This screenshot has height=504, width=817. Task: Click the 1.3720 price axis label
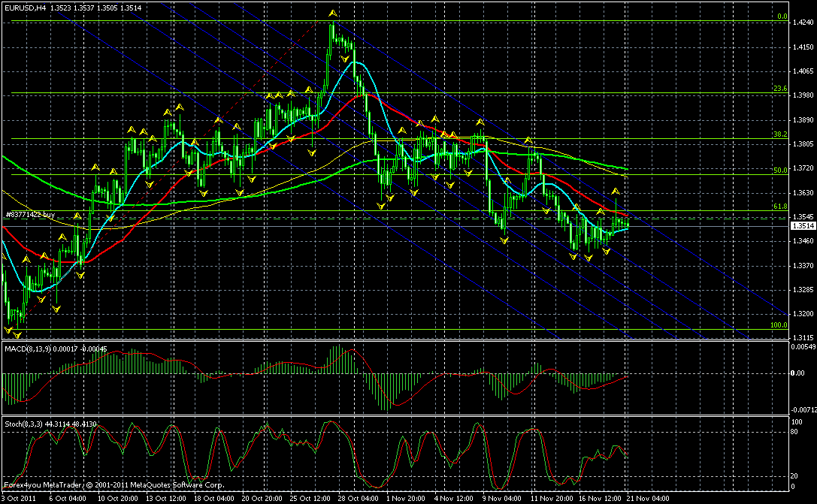pyautogui.click(x=803, y=168)
